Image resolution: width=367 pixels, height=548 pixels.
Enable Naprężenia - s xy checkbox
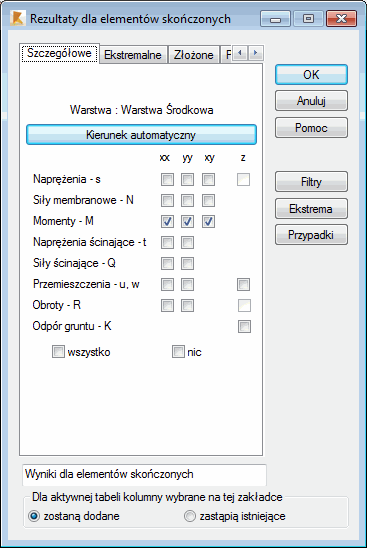click(x=208, y=180)
